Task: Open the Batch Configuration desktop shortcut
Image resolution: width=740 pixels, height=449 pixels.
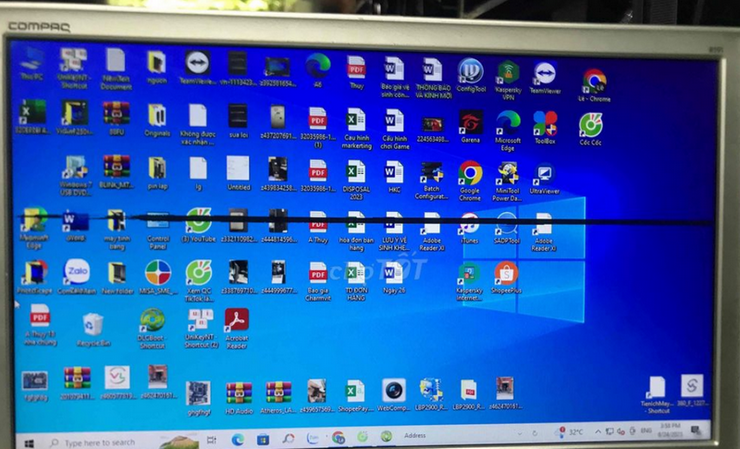Action: (x=431, y=181)
